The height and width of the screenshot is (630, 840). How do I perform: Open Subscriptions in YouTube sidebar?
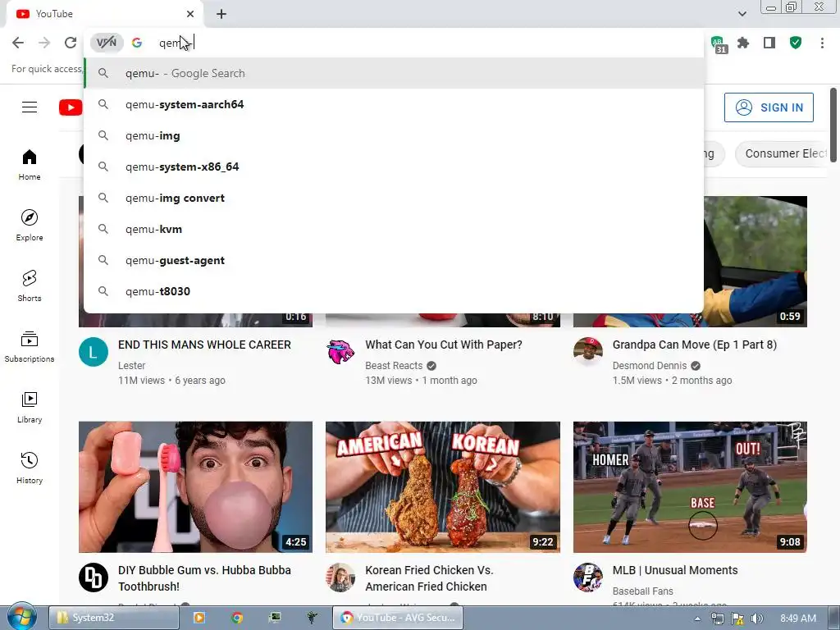(x=30, y=347)
